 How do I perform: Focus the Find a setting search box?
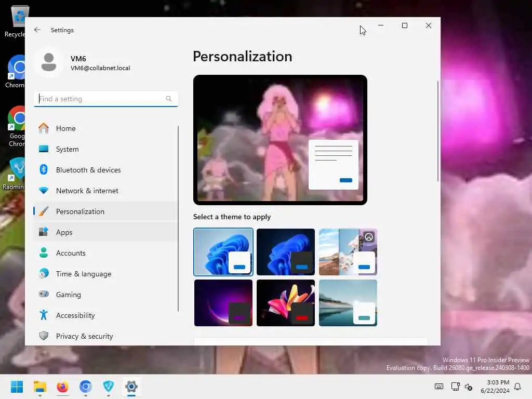106,99
